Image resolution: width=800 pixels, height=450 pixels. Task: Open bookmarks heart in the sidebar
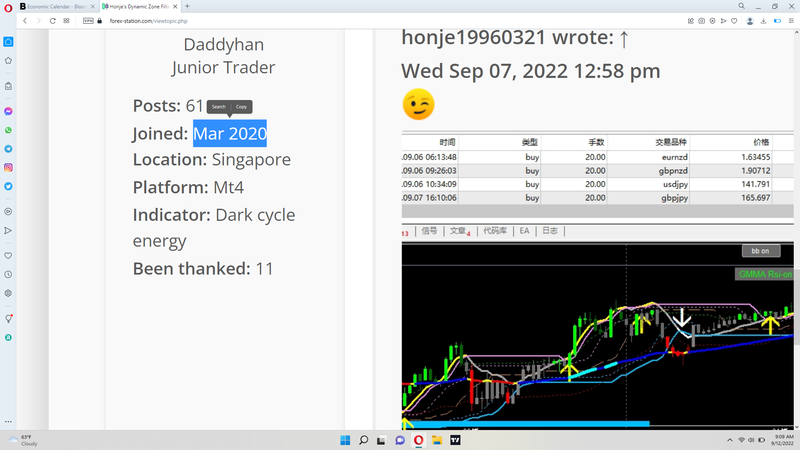coord(8,256)
